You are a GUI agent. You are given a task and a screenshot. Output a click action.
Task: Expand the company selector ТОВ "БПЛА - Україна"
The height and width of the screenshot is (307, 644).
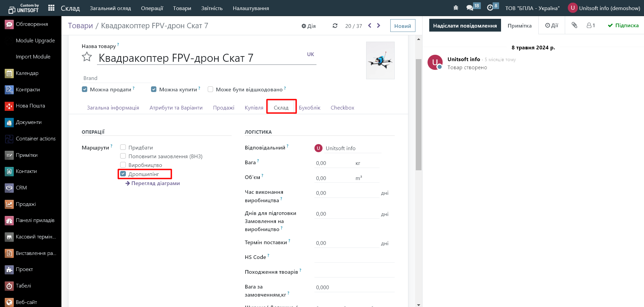532,8
